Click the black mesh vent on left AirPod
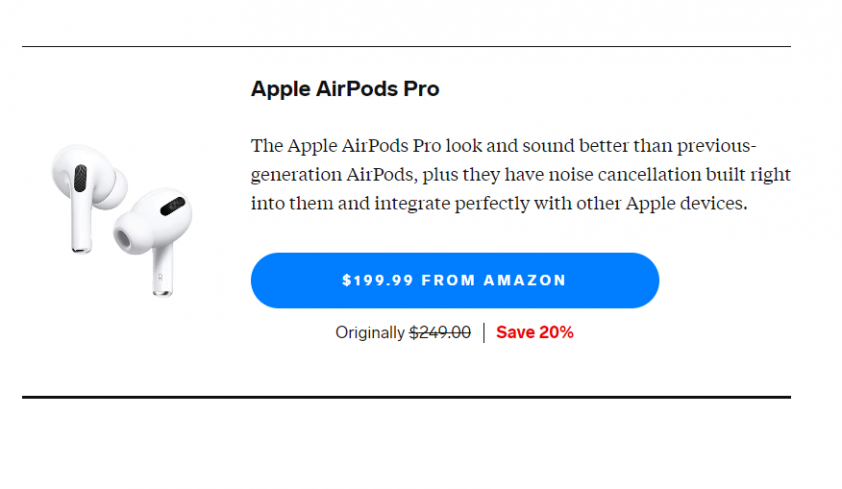This screenshot has height=489, width=842. point(80,178)
